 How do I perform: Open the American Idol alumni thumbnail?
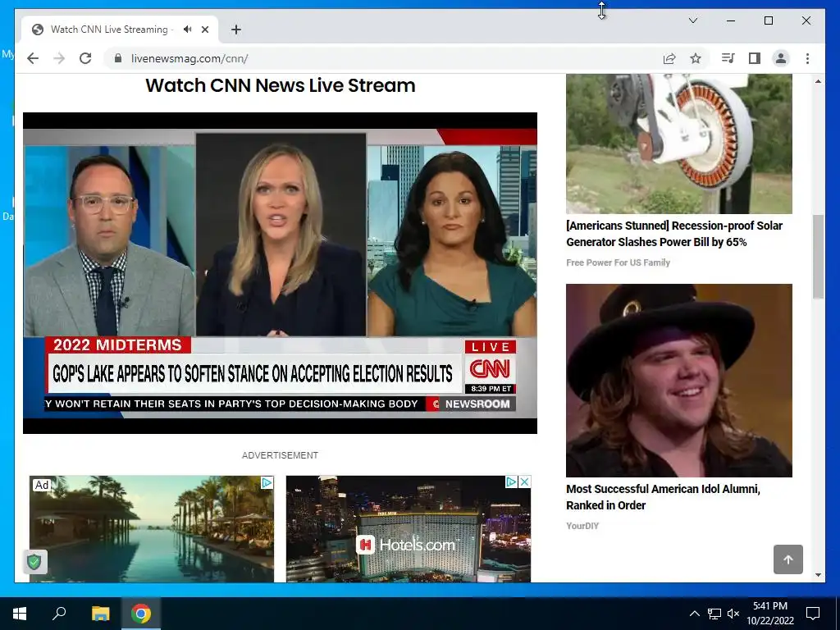[x=678, y=381]
